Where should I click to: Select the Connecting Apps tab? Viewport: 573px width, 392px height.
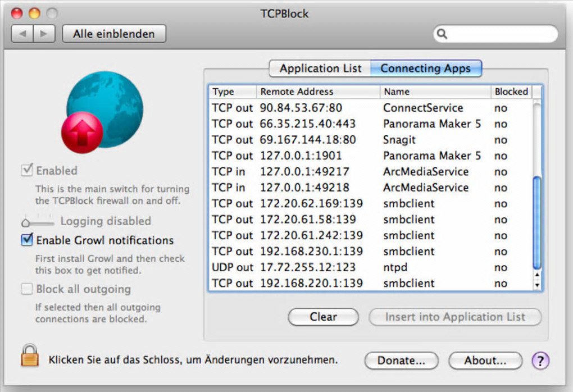click(x=426, y=69)
